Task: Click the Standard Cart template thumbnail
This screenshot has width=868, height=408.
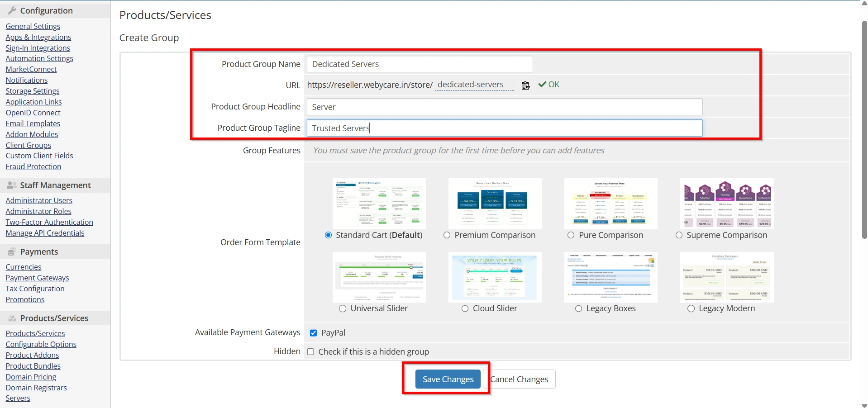Action: pos(379,204)
